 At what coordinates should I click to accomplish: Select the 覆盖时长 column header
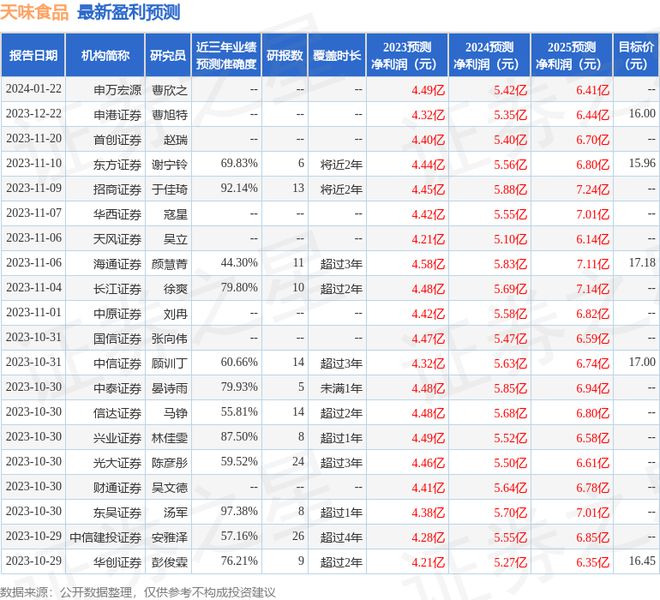[x=337, y=55]
